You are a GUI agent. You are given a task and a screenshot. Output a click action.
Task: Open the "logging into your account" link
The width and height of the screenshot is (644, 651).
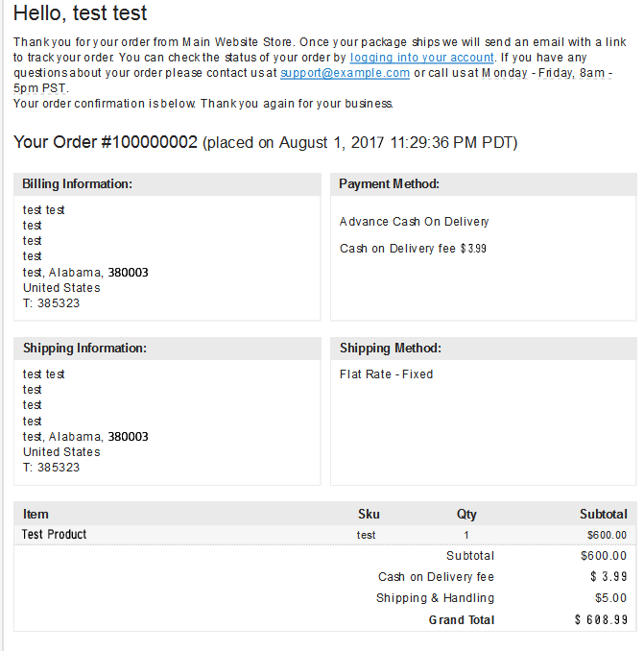[x=421, y=58]
